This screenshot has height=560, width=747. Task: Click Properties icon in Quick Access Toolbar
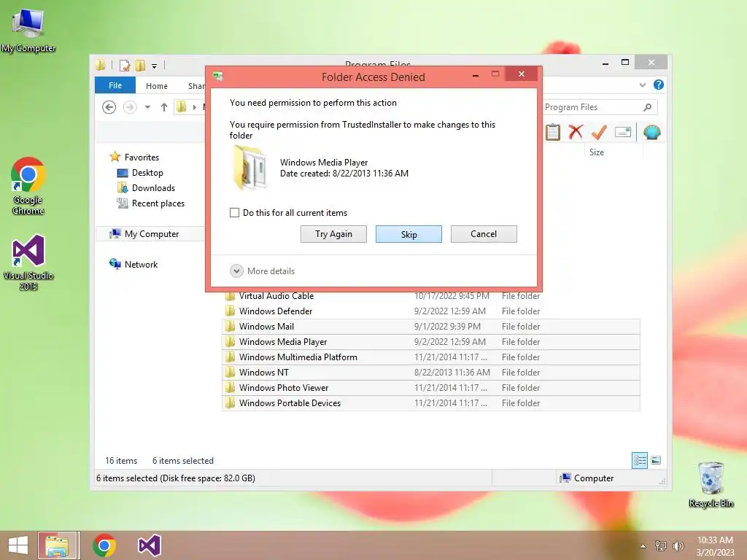click(x=124, y=65)
